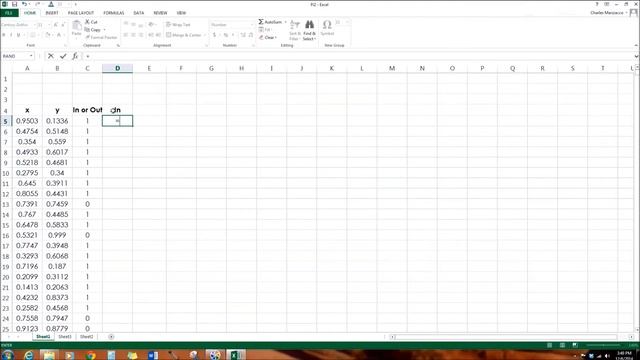This screenshot has height=360, width=640.
Task: Click the 'In or Out' header cell
Action: [87, 110]
